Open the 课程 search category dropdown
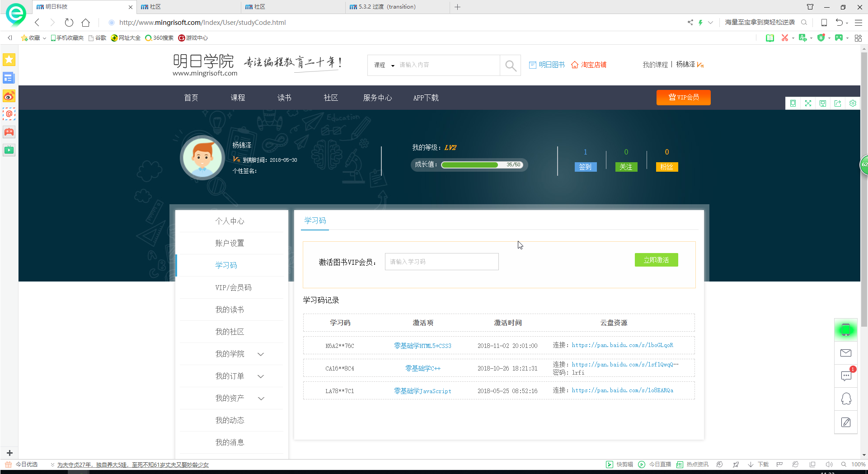Image resolution: width=868 pixels, height=474 pixels. (384, 66)
